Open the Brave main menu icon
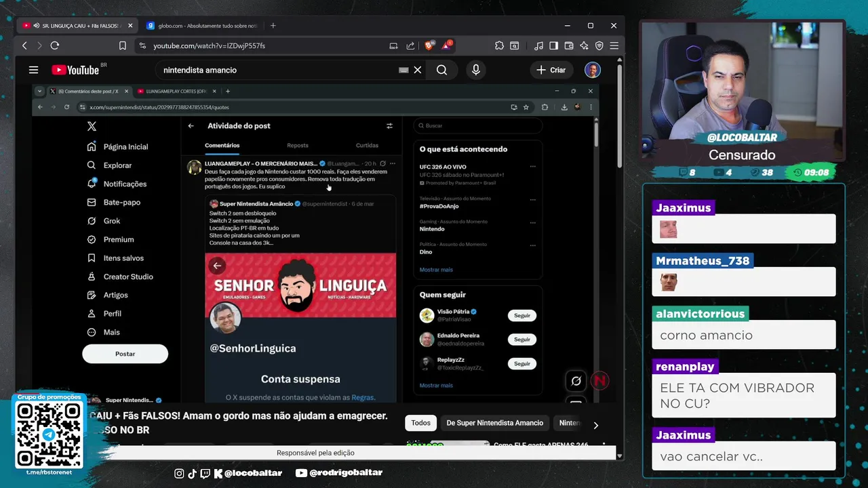 coord(614,45)
